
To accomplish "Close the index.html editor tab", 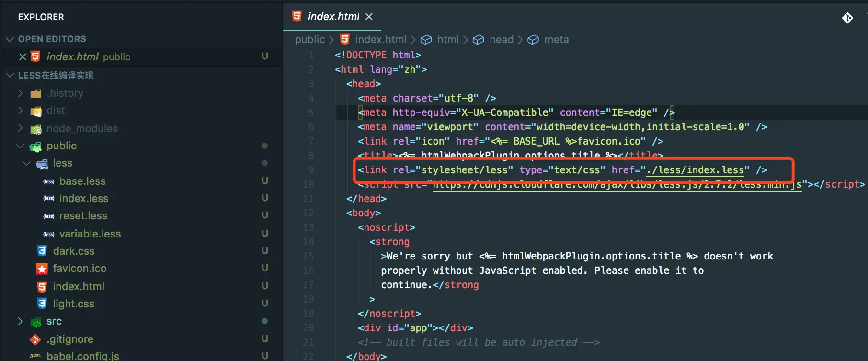I will click(369, 17).
